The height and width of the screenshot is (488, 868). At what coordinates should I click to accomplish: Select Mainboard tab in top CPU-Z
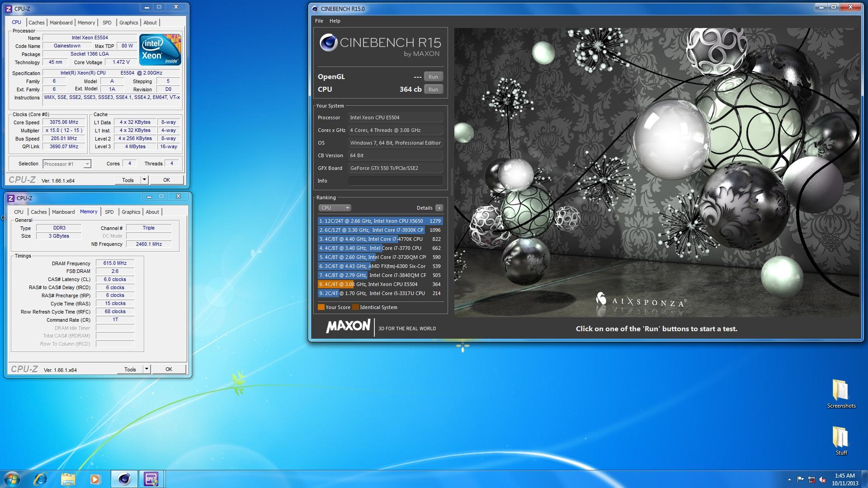click(x=61, y=23)
